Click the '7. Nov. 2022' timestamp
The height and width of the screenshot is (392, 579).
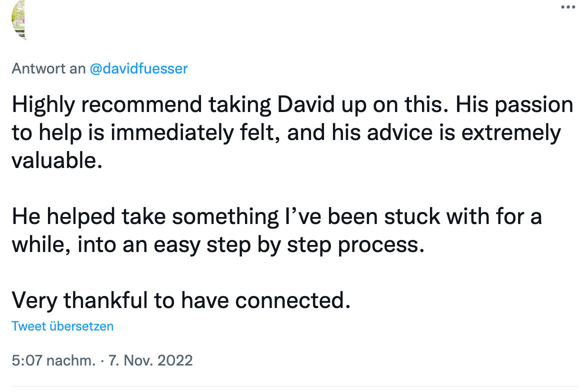(x=150, y=360)
